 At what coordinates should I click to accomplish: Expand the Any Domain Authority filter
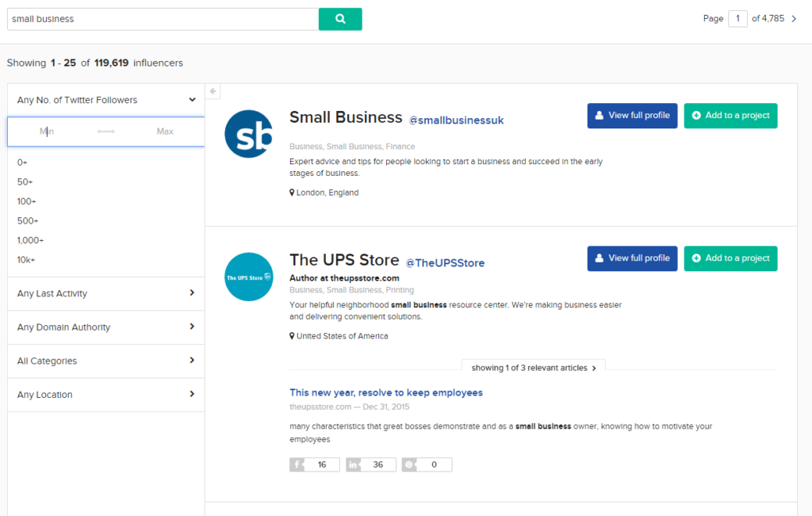(x=192, y=327)
